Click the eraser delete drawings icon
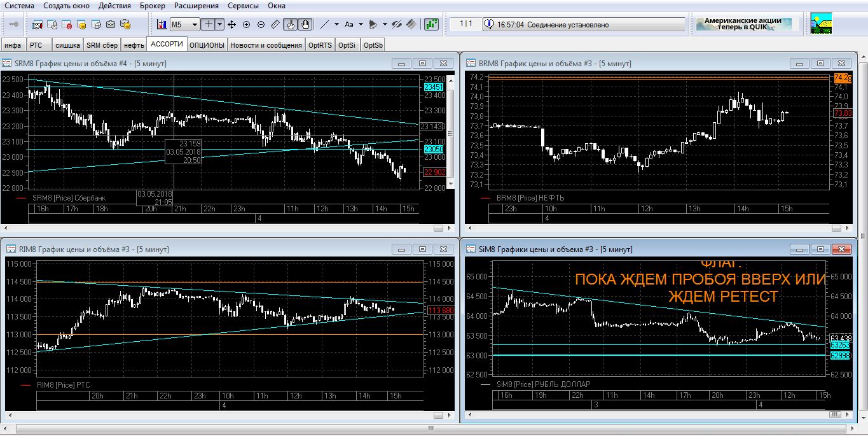Viewport: 868px width, 436px height. pos(411,24)
